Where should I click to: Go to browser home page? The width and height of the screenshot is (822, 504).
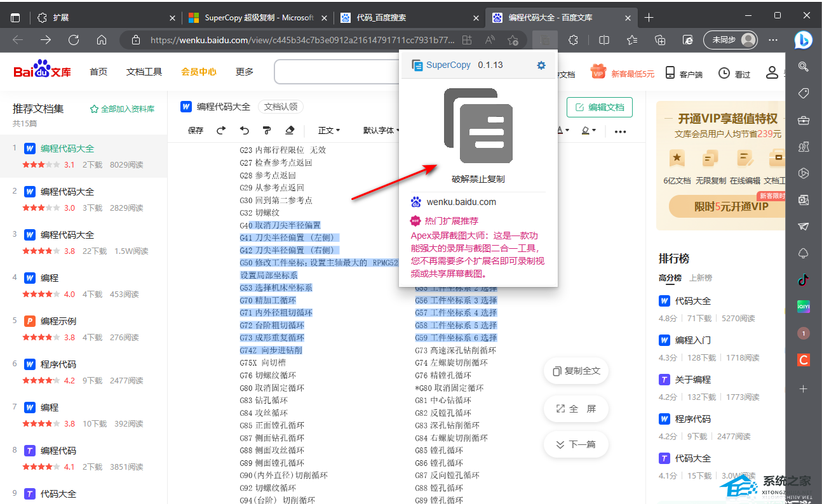[102, 40]
